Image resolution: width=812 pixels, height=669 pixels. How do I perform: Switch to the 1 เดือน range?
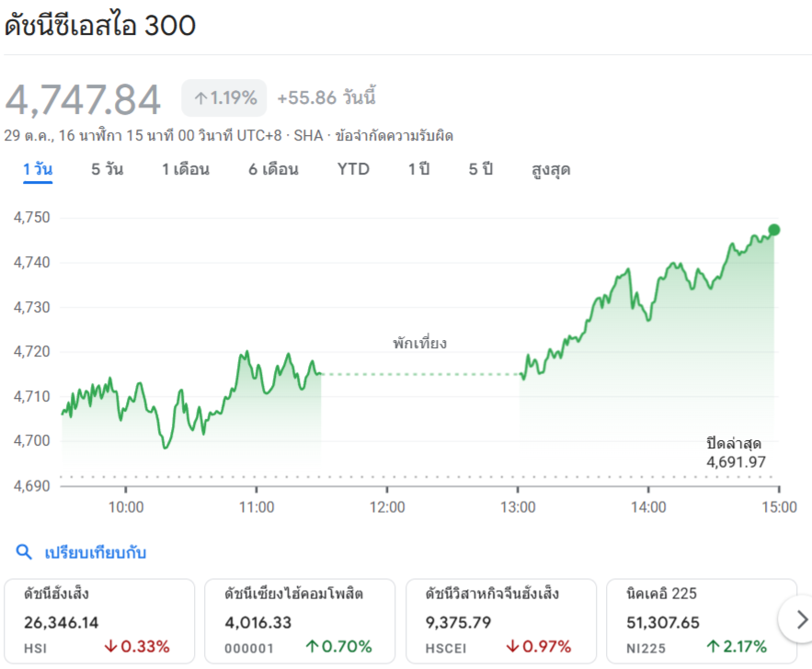(x=185, y=169)
